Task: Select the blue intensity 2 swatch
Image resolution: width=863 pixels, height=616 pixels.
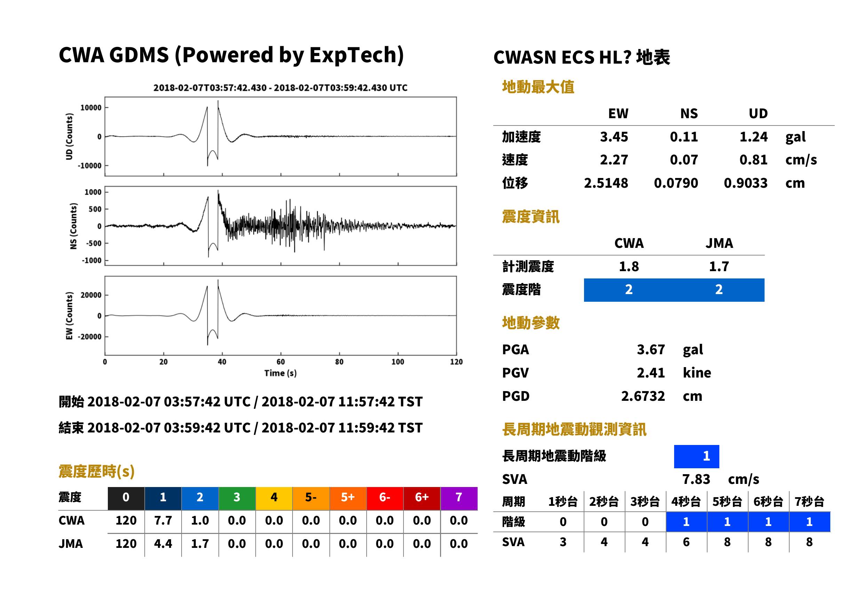Action: [x=200, y=498]
